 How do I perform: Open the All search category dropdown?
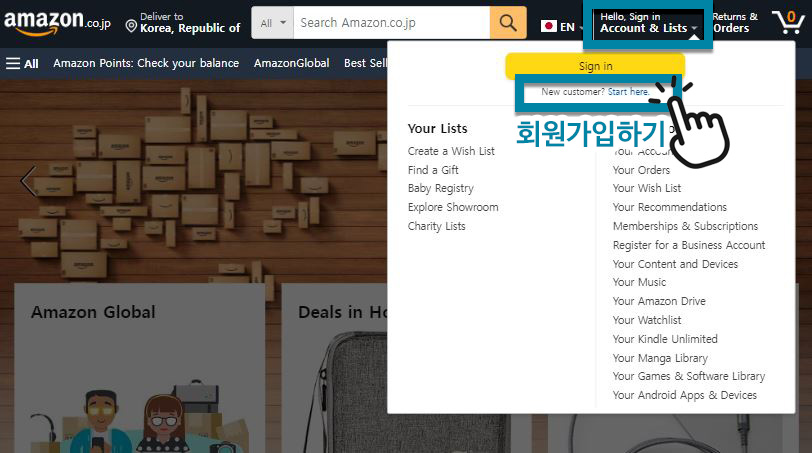(x=273, y=23)
